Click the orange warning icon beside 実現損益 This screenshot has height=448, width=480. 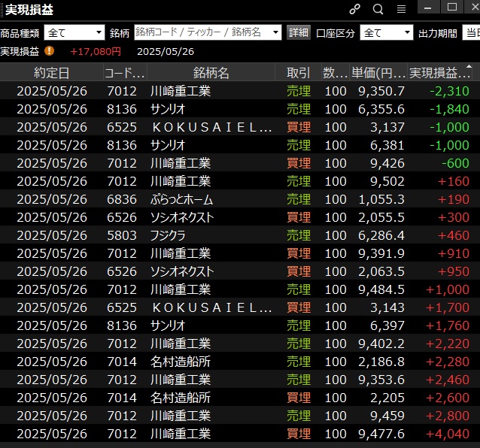(49, 51)
